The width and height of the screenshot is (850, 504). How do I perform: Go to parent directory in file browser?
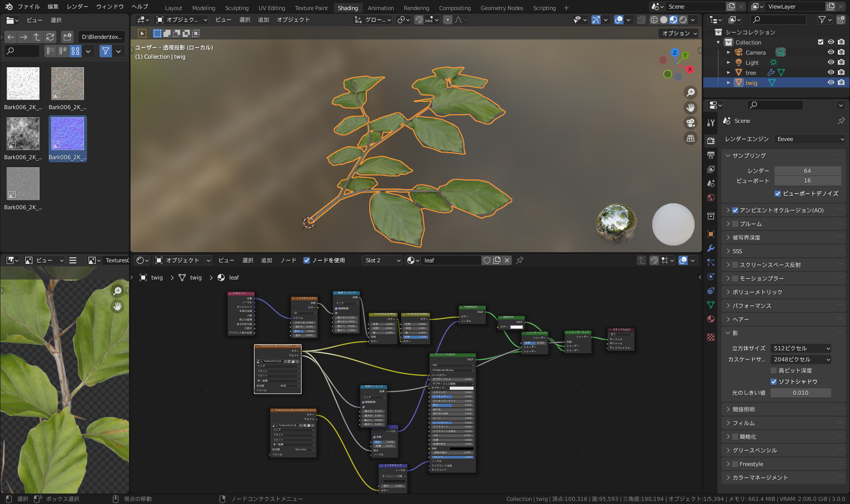(x=37, y=37)
